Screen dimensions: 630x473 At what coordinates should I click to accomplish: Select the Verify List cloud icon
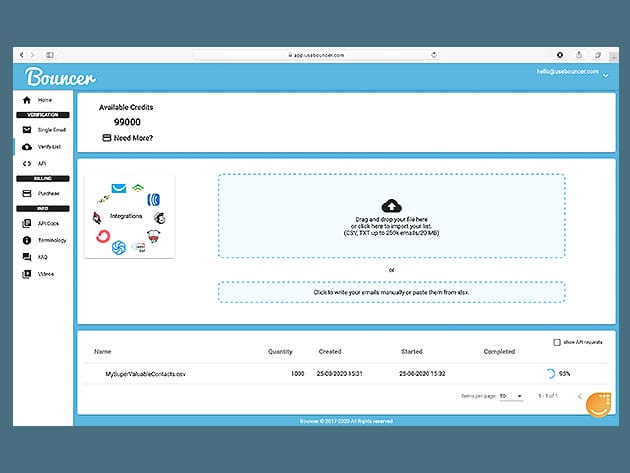point(26,147)
